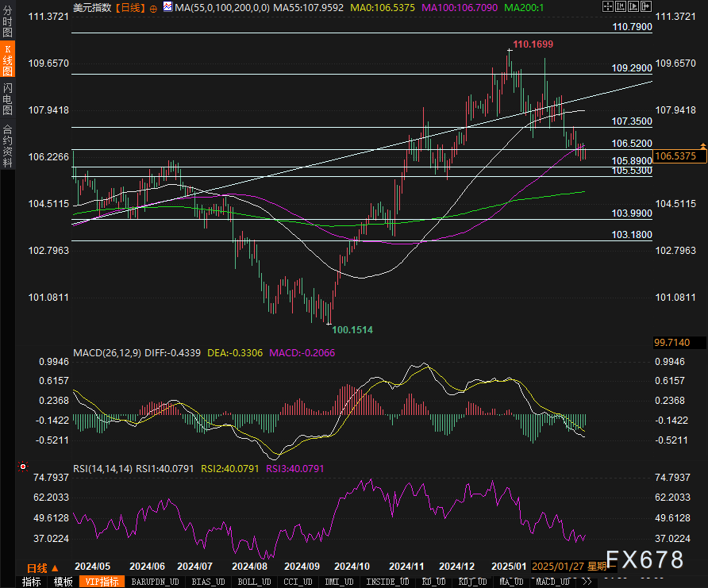Open the 【日线】 period selector in title
708x588 pixels.
[129, 7]
